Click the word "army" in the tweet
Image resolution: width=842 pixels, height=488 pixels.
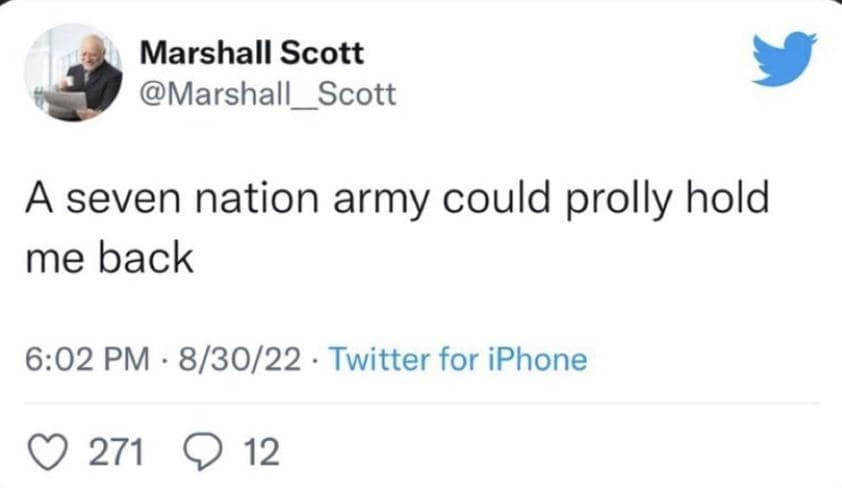coord(398,199)
